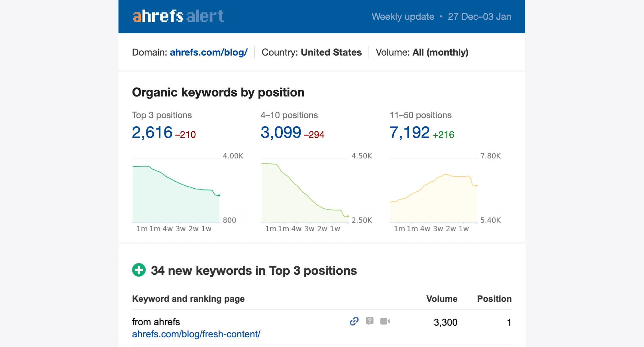This screenshot has width=644, height=347.
Task: Open the Volume: All (monthly) selector
Action: pos(422,52)
